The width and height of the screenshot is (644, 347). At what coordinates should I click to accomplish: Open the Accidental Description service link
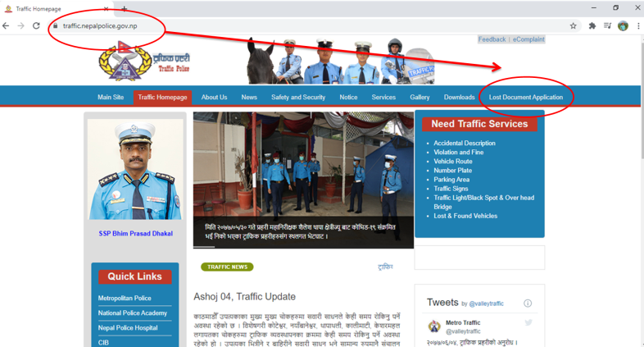(465, 144)
